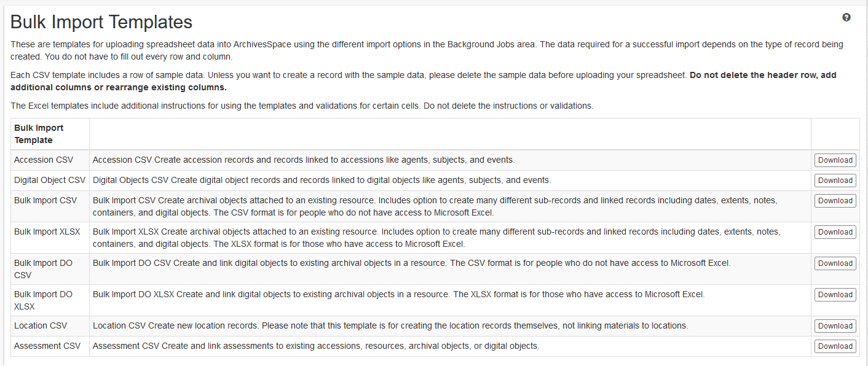Download the Accession CSV template
The width and height of the screenshot is (868, 366).
click(835, 160)
